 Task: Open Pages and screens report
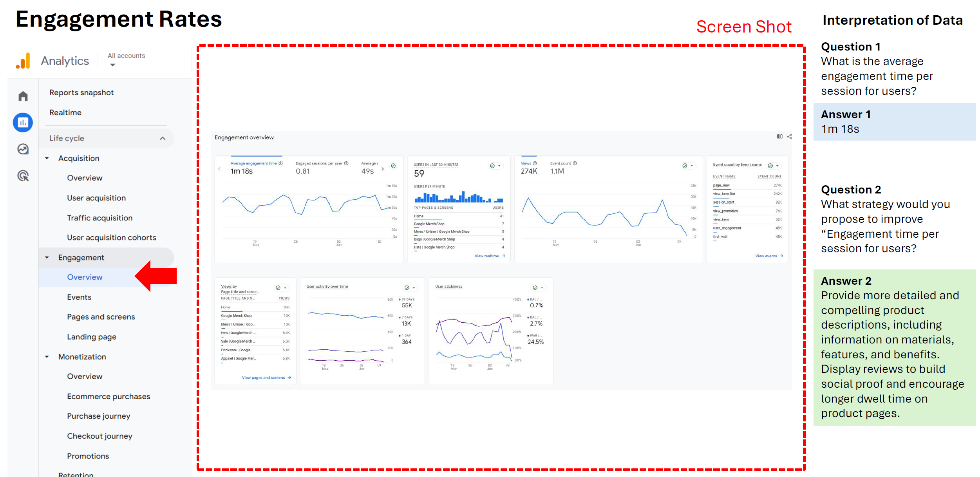(101, 317)
